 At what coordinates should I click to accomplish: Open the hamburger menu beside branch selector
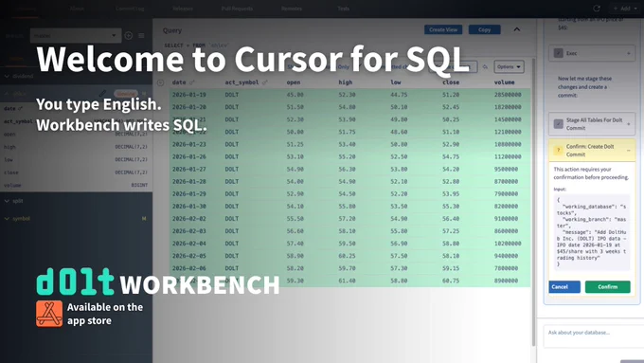(x=141, y=36)
